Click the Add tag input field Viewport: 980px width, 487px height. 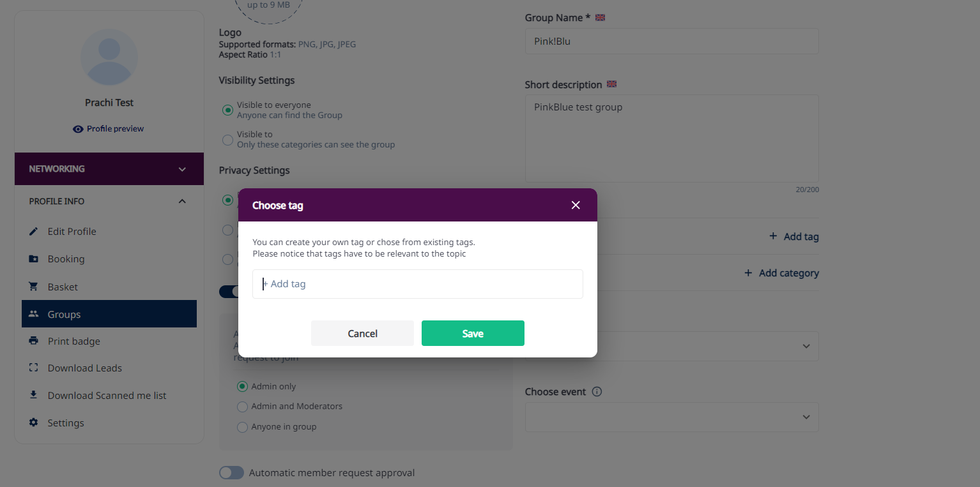click(418, 284)
